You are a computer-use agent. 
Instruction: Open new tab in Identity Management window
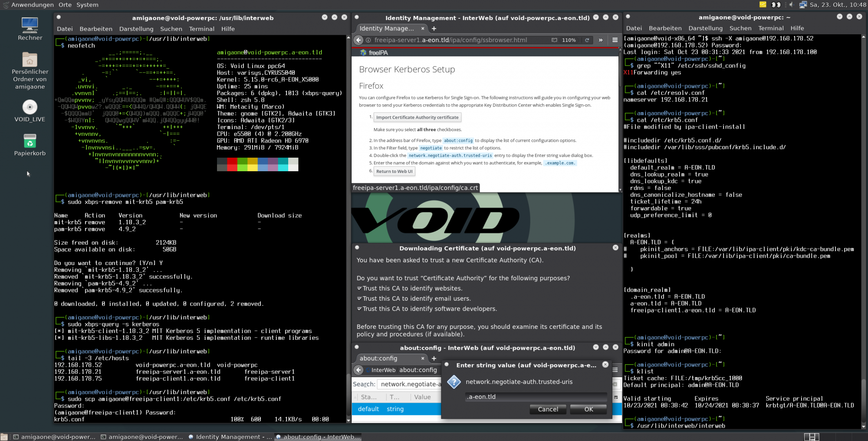434,29
